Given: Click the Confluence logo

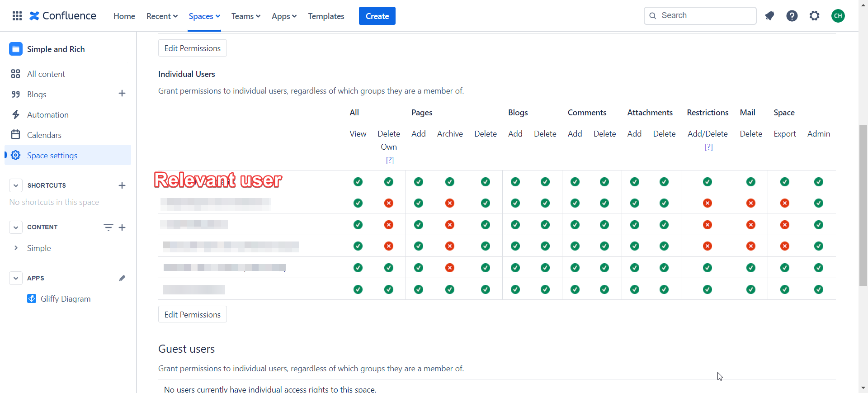Looking at the screenshot, I should click(63, 16).
